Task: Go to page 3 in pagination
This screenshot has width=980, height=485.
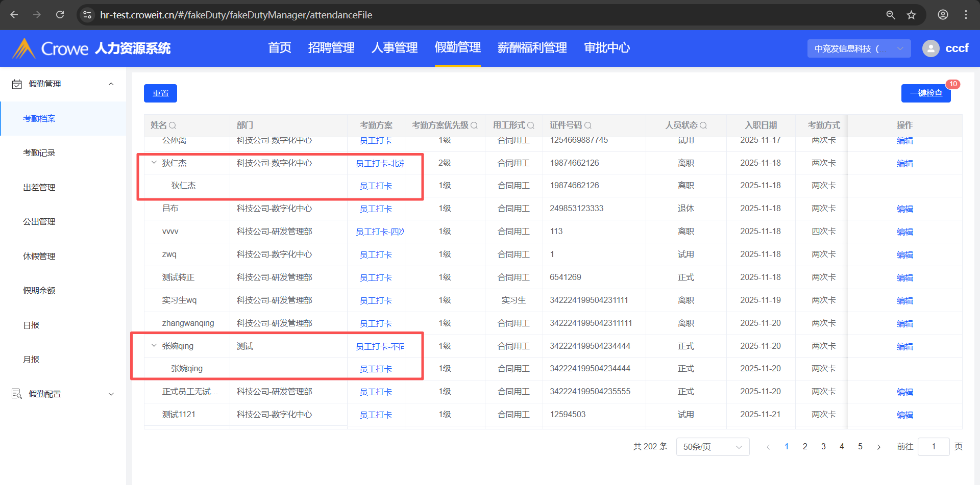Action: tap(823, 447)
